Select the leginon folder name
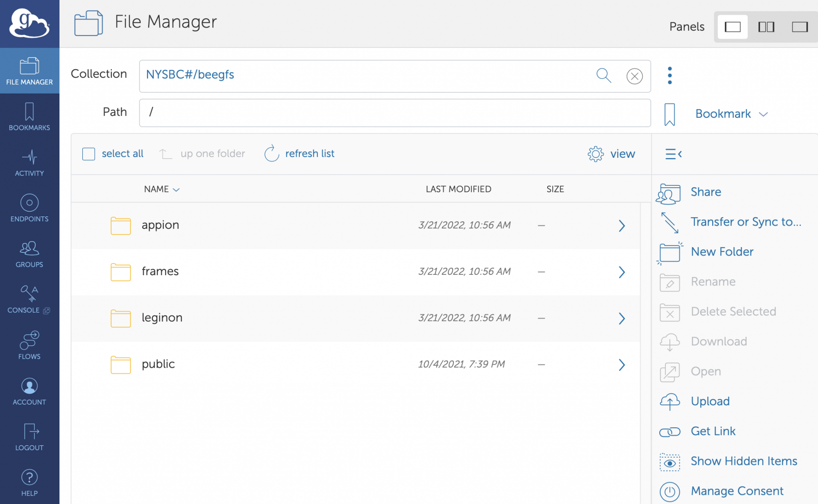Image resolution: width=818 pixels, height=504 pixels. [x=162, y=318]
